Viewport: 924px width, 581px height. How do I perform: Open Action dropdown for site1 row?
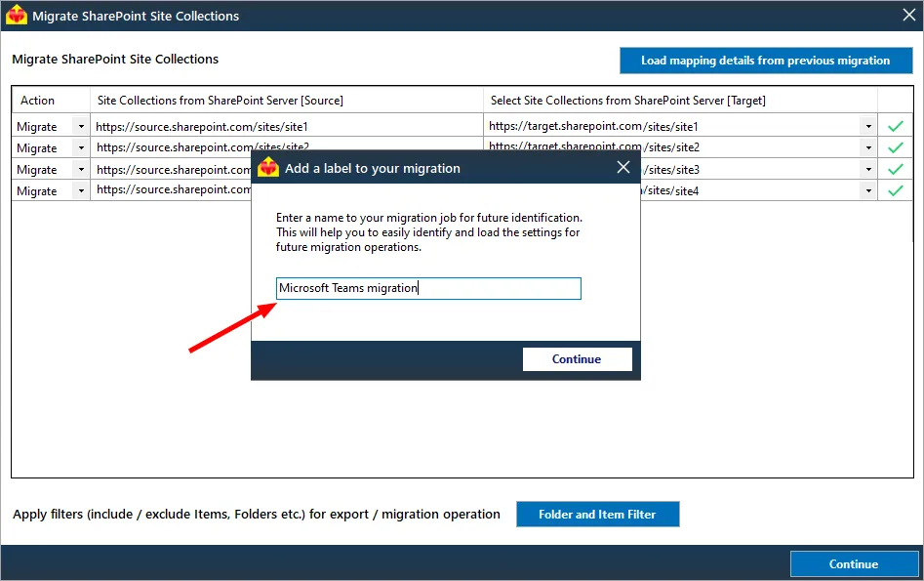coord(81,126)
